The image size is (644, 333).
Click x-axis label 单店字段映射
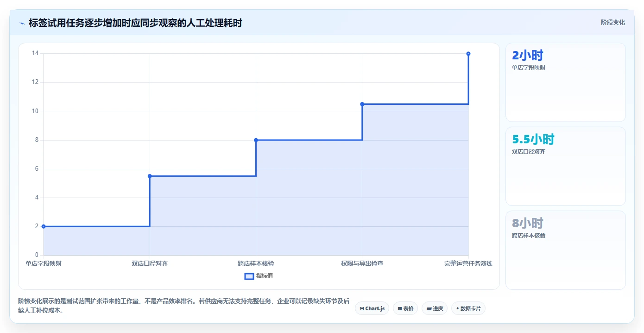[x=44, y=263]
